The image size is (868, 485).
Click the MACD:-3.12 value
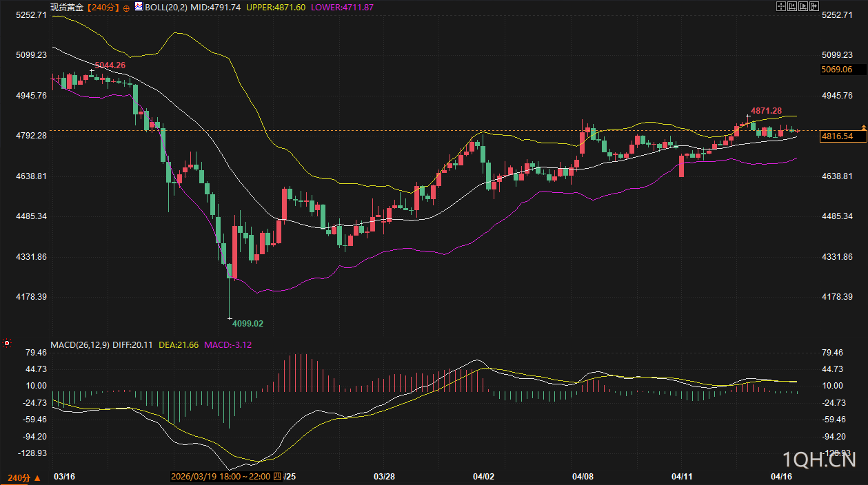tap(228, 344)
